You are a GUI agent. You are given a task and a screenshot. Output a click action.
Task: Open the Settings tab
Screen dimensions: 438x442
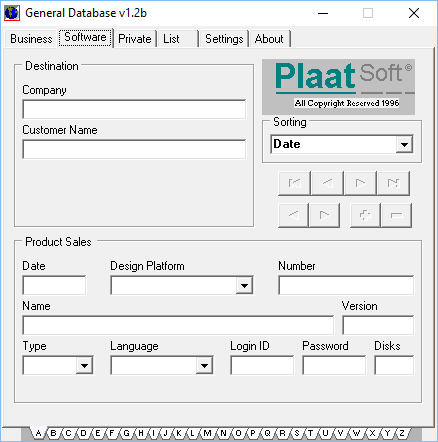(x=224, y=39)
